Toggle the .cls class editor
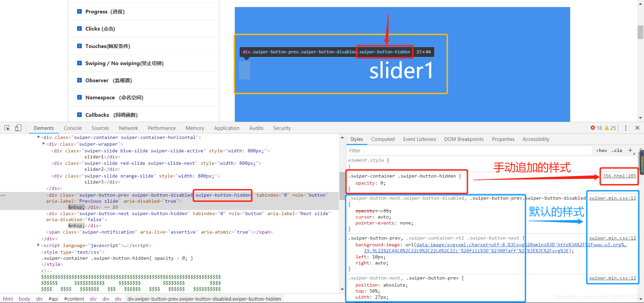Image resolution: width=644 pixels, height=303 pixels. click(x=617, y=151)
